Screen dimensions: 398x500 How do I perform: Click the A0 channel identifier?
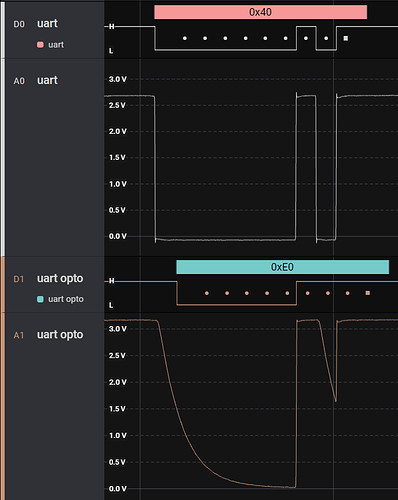(19, 81)
